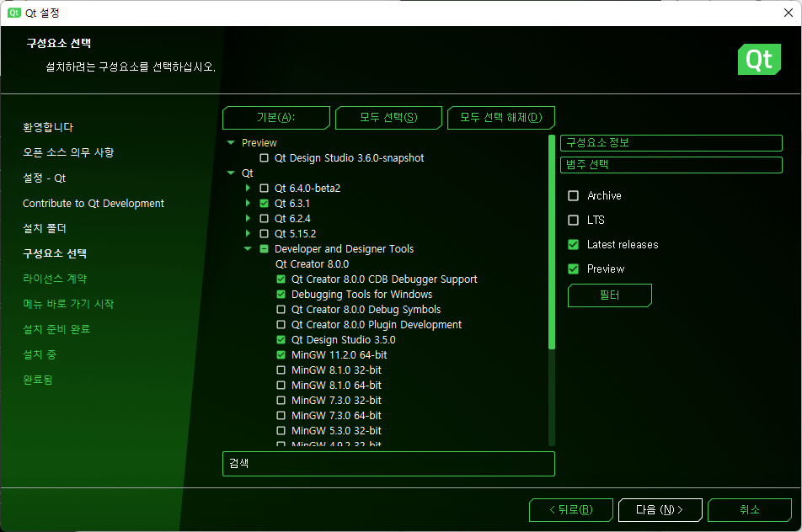Select the Qt Creator 8.0.0 row

312,264
